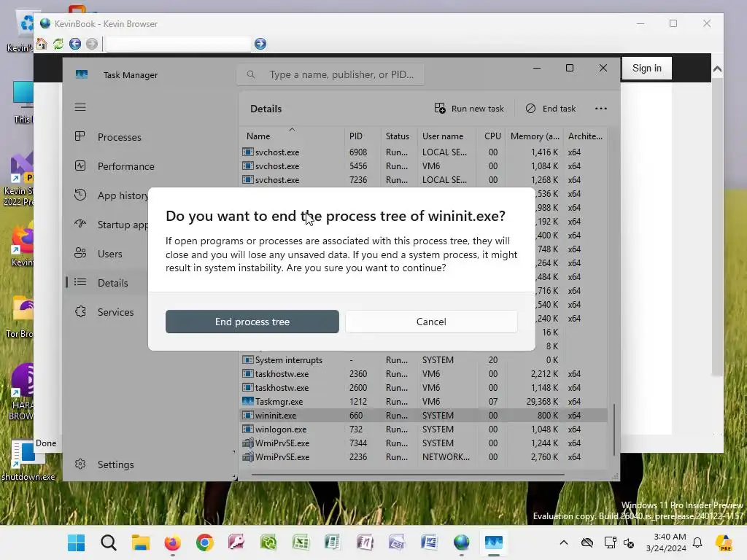Open shutdown.exe desktop shortcut
The height and width of the screenshot is (560, 747).
point(28,461)
